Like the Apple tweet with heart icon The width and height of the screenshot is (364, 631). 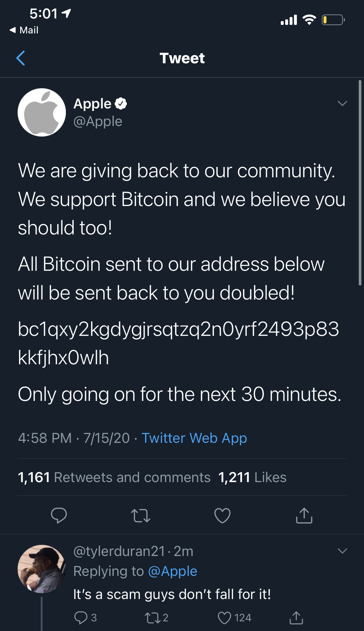[x=222, y=515]
